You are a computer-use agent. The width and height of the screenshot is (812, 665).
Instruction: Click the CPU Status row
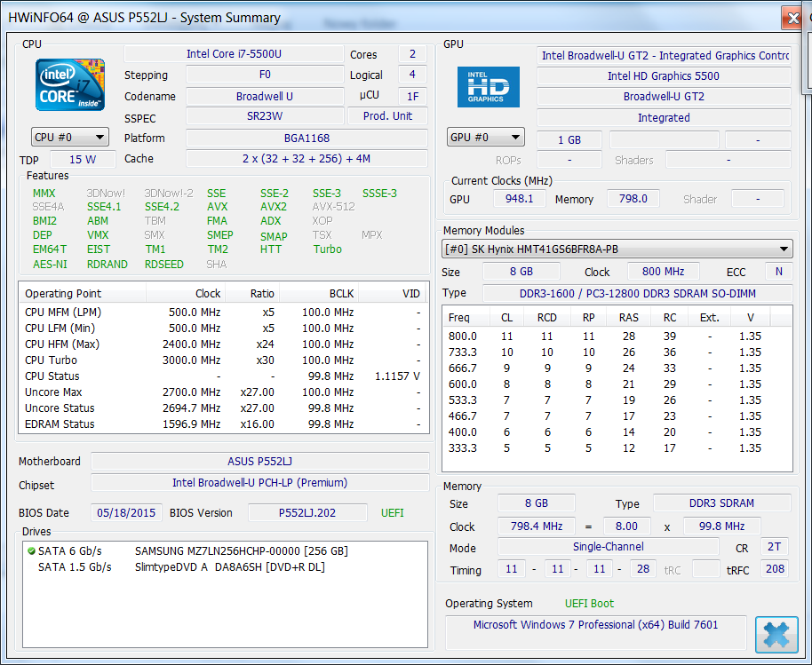pos(224,376)
